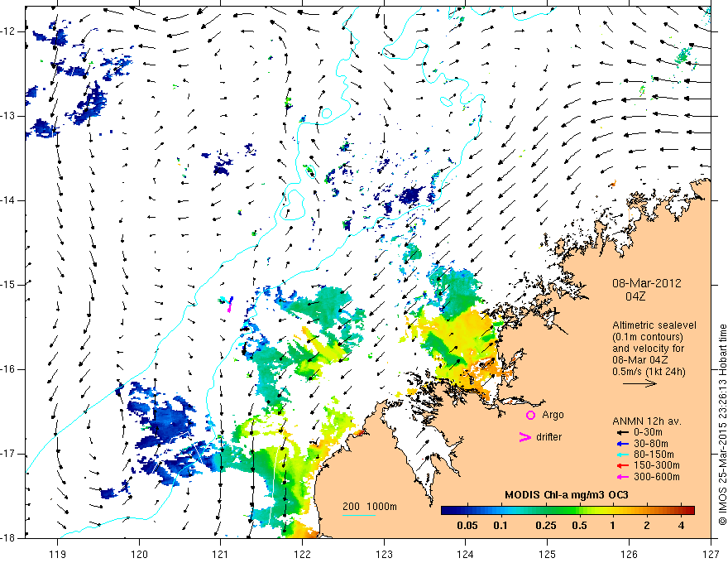The height and width of the screenshot is (563, 728).
Task: Click the blue 30-80m arrow legend symbol
Action: pyautogui.click(x=622, y=444)
